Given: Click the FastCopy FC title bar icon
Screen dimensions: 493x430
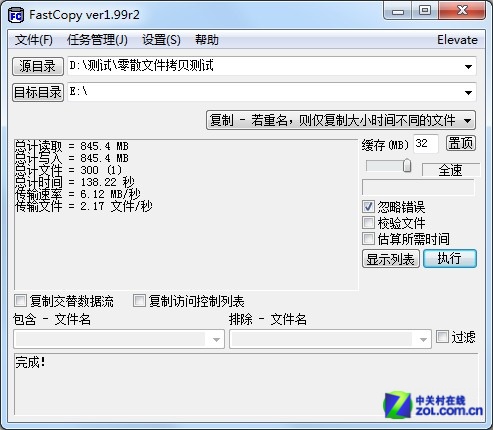Looking at the screenshot, I should 16,15.
